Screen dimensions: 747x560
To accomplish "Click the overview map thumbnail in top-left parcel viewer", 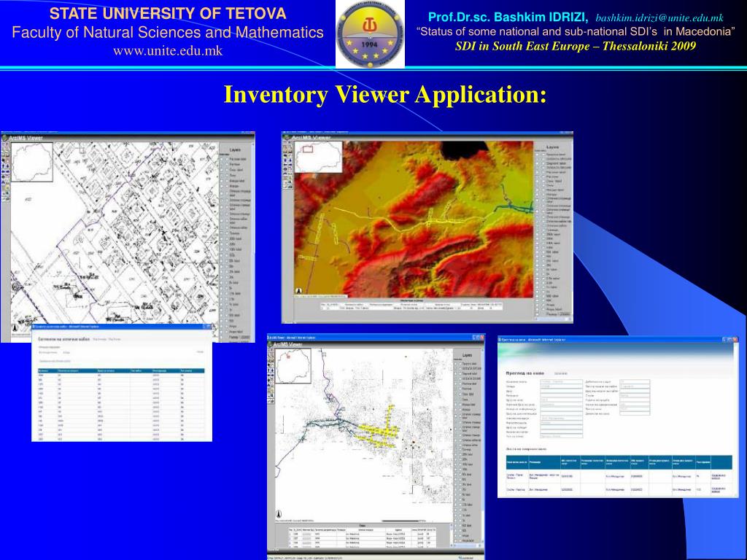I will tap(32, 162).
